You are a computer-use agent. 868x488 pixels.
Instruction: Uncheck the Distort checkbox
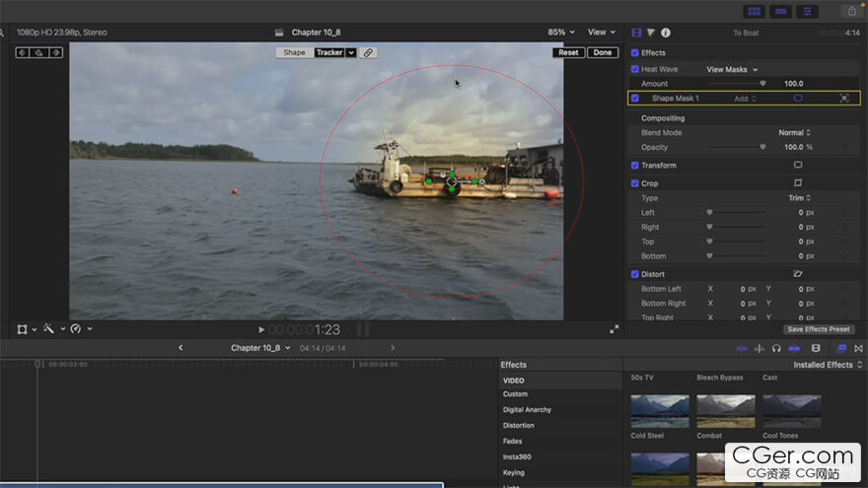point(635,274)
